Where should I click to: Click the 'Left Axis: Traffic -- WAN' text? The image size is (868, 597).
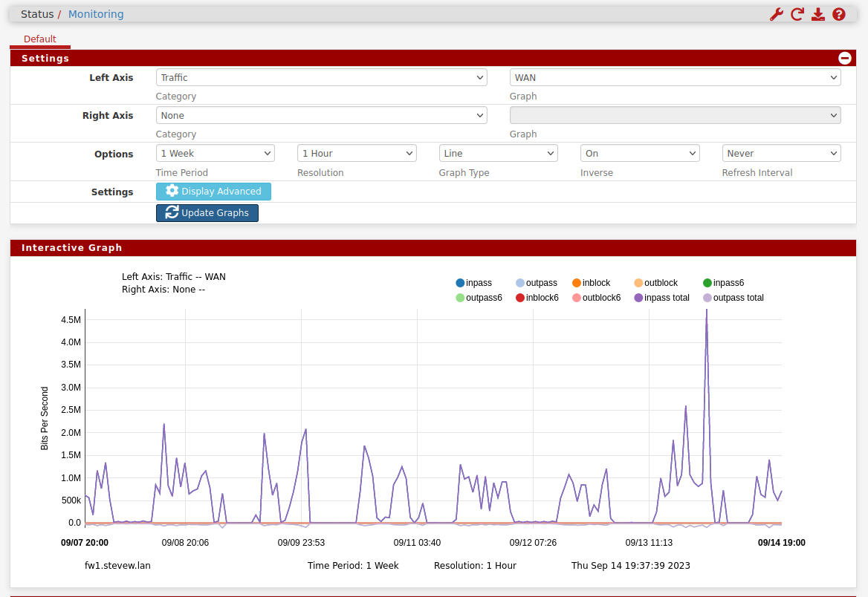pyautogui.click(x=174, y=277)
